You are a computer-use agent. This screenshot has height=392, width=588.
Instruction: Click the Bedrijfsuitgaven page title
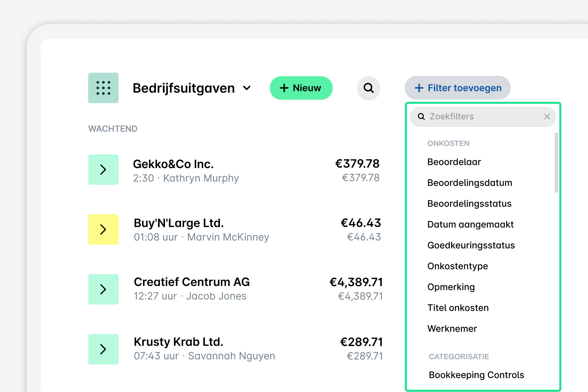[x=184, y=88]
